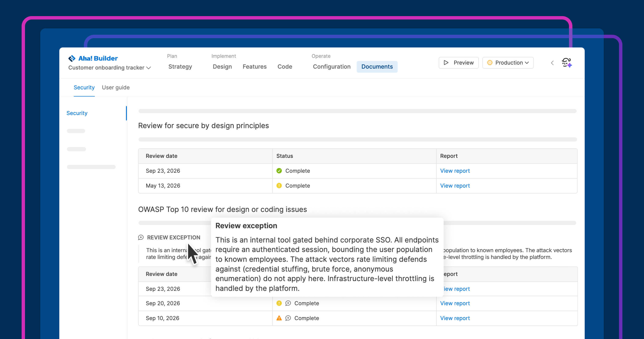Click the play icon in the Preview button
Image resolution: width=644 pixels, height=339 pixels.
coord(446,63)
